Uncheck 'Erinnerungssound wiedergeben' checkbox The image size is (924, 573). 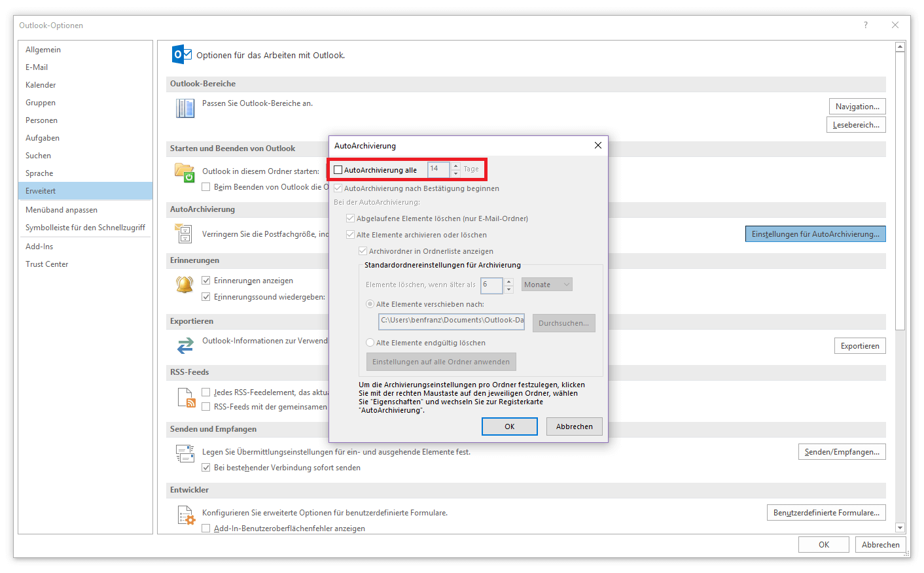pos(206,297)
